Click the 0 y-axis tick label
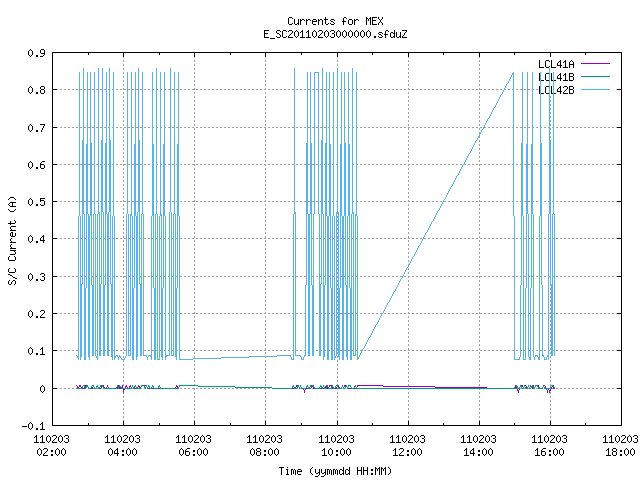 42,389
